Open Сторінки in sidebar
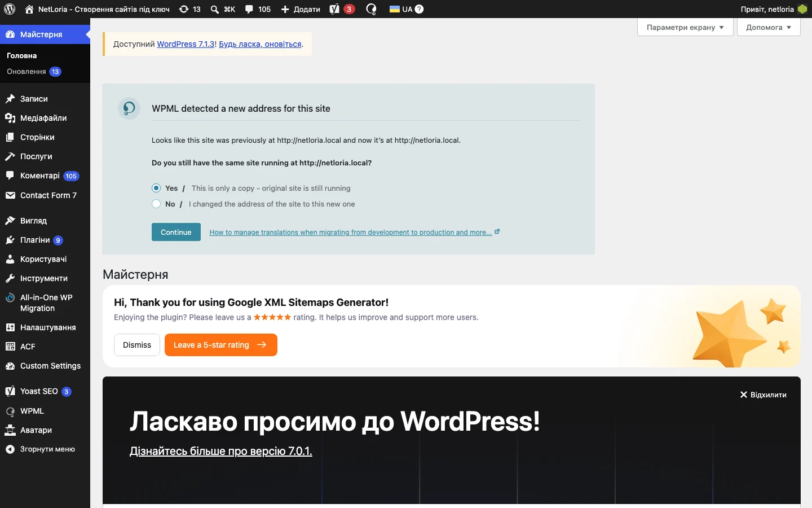Image resolution: width=812 pixels, height=508 pixels. coord(45,137)
